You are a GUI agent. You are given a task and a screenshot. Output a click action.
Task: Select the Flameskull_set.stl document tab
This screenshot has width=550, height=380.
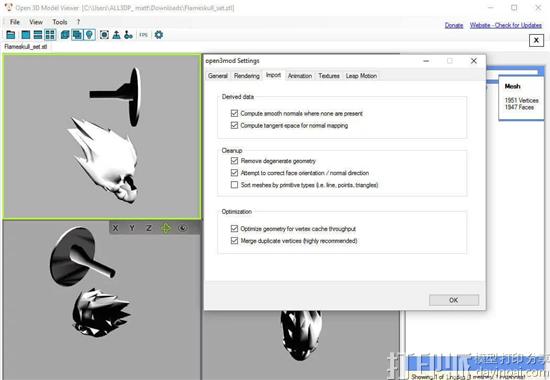point(26,47)
